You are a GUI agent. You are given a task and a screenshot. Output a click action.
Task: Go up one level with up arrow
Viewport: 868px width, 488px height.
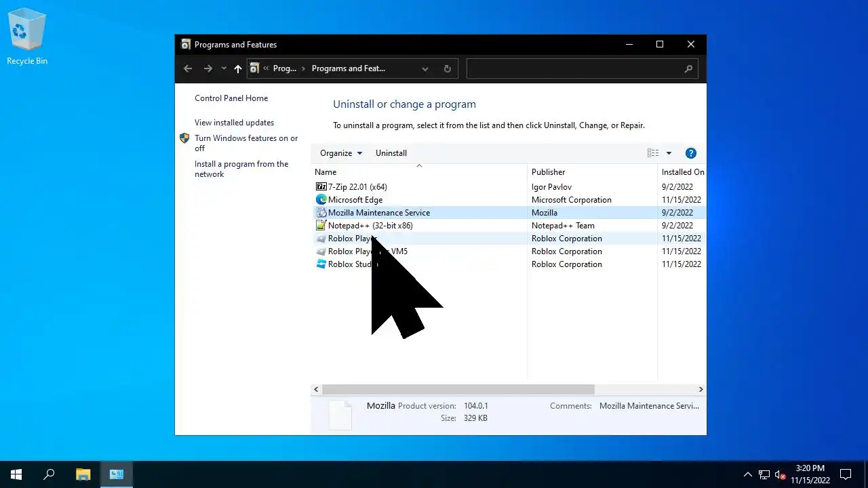(x=237, y=68)
